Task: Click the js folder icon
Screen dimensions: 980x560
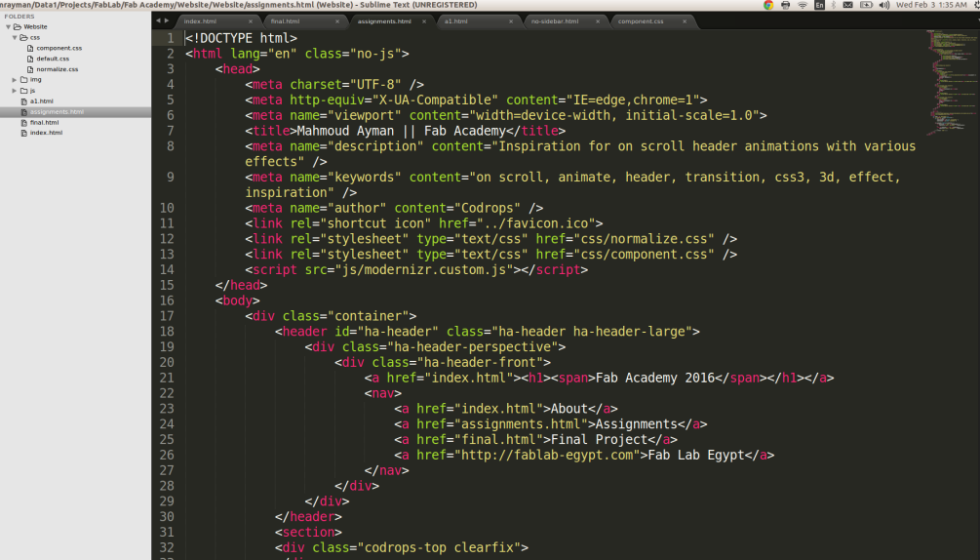Action: [x=23, y=91]
